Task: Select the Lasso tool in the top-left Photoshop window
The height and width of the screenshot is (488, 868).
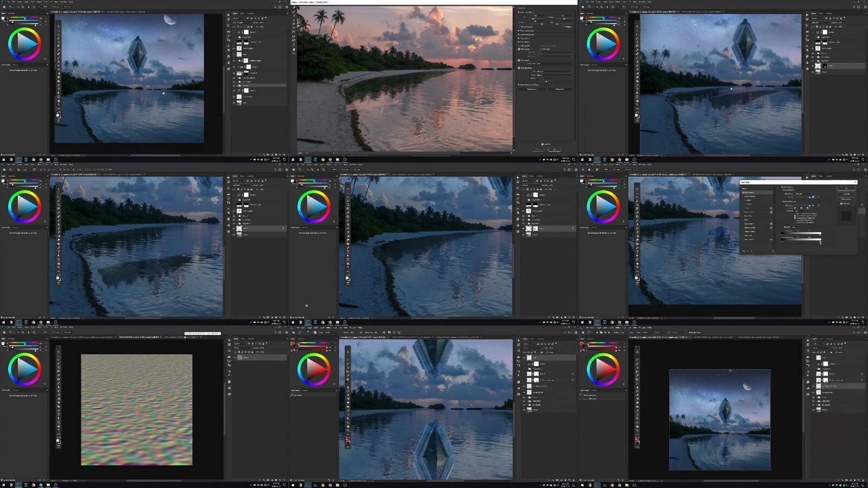Action: click(x=59, y=34)
